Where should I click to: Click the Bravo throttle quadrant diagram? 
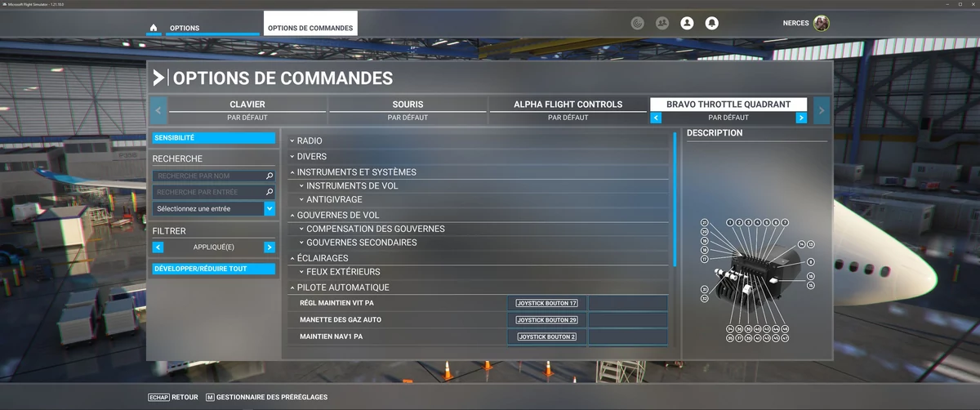coord(757,279)
